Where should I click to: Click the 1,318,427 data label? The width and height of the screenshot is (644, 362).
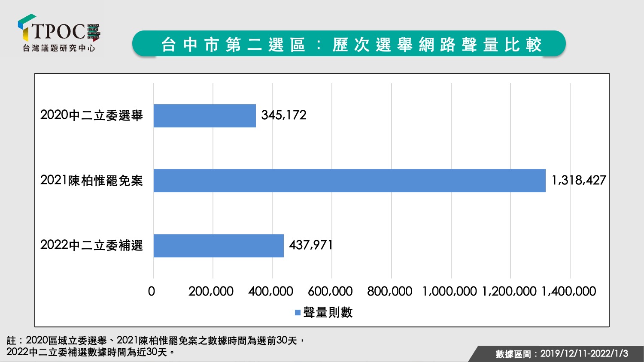click(x=579, y=180)
